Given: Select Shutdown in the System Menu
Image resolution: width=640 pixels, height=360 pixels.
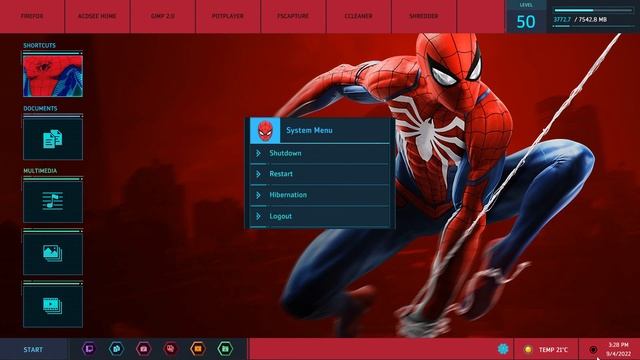Looking at the screenshot, I should coord(320,153).
